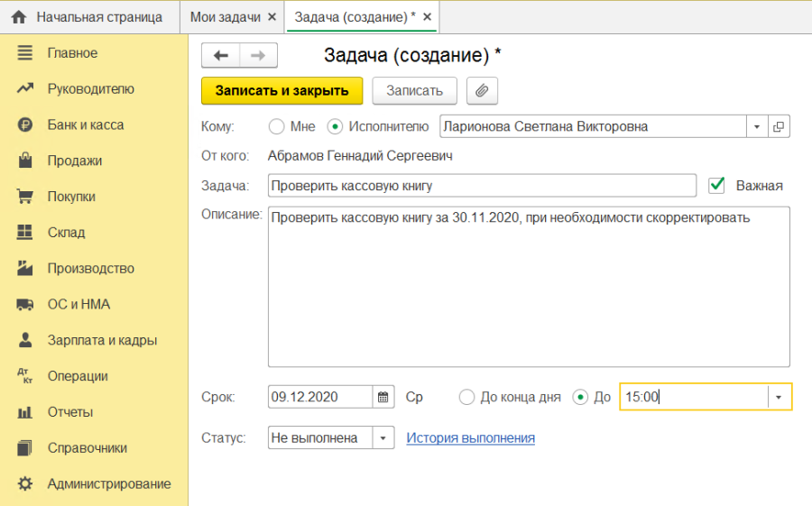Open the Sales section bag icon

(x=25, y=161)
